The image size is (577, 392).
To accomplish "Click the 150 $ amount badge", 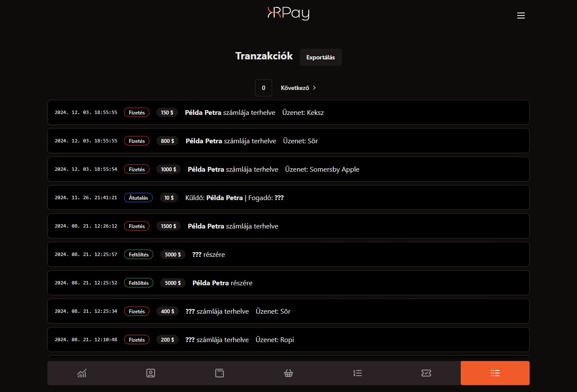I will 167,112.
